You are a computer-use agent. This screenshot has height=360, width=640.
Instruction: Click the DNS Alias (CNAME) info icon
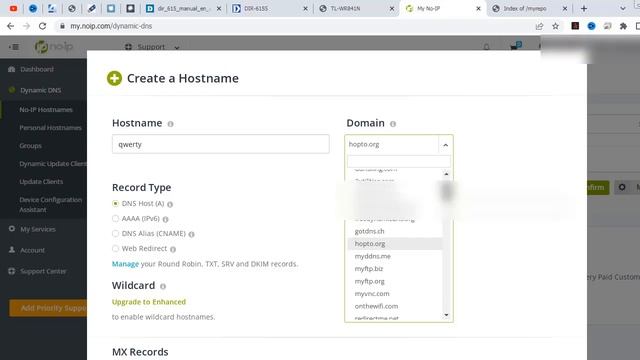(191, 234)
